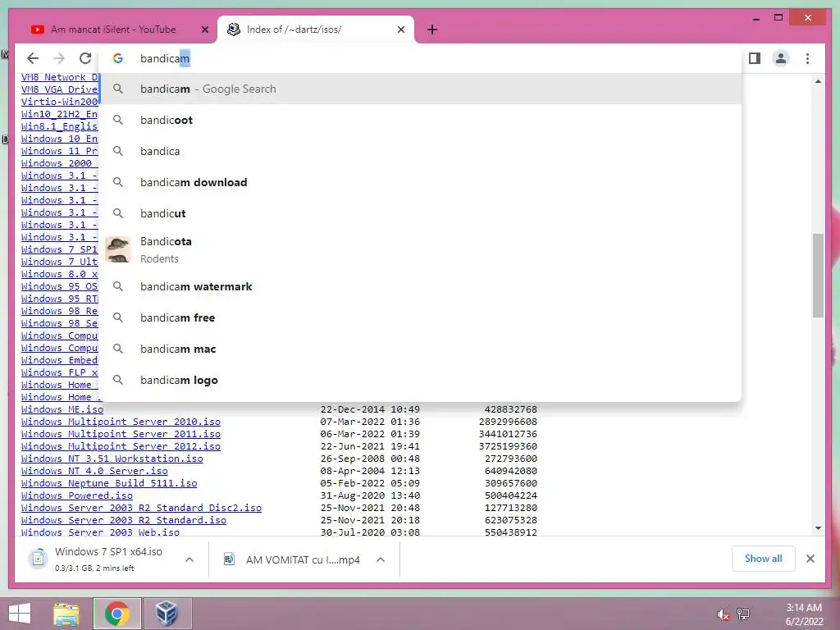Download Windows Multipoint Server 2012.iso
This screenshot has width=840, height=630.
pos(121,446)
